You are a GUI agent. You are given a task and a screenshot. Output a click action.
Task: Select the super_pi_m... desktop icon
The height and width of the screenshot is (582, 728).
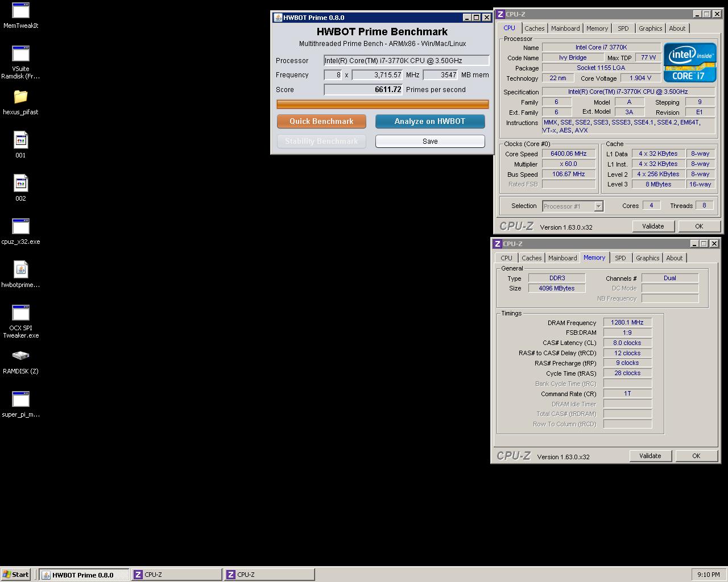coord(20,404)
